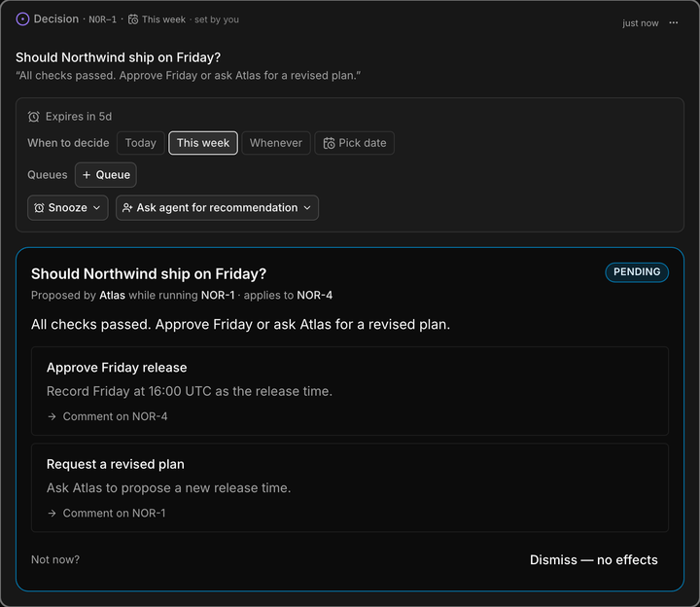Click the just now timestamp
Viewport: 700px width, 607px height.
point(640,23)
